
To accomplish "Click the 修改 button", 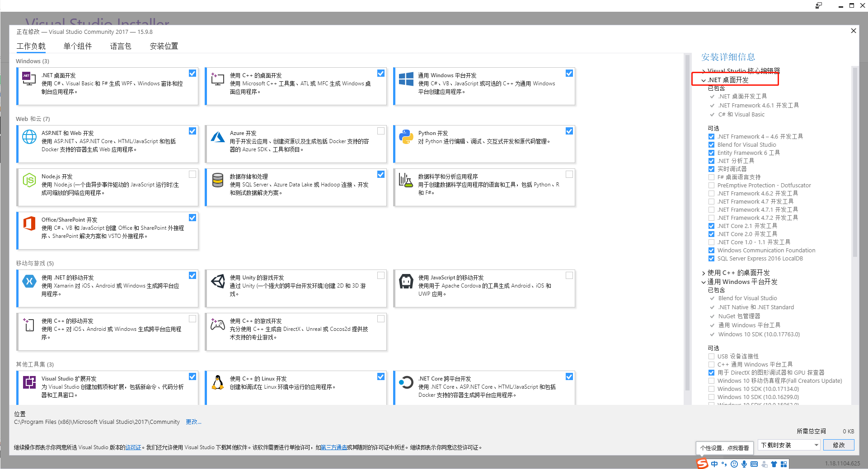I will tap(839, 445).
